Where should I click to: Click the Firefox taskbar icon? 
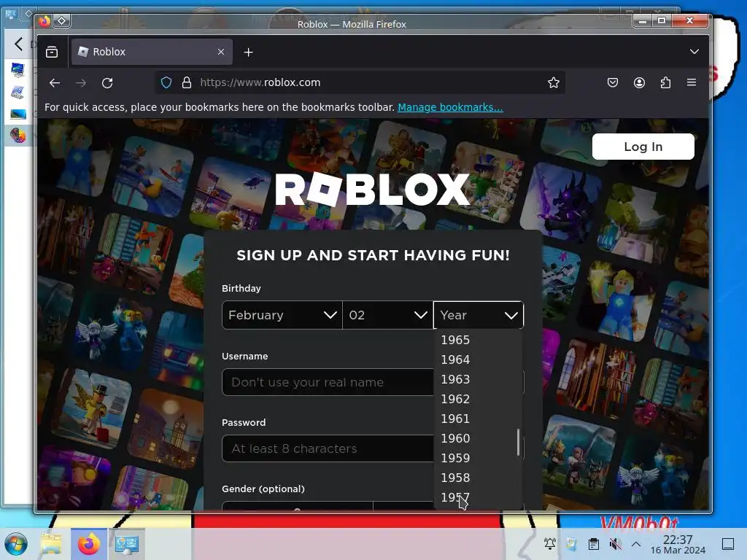click(x=89, y=544)
